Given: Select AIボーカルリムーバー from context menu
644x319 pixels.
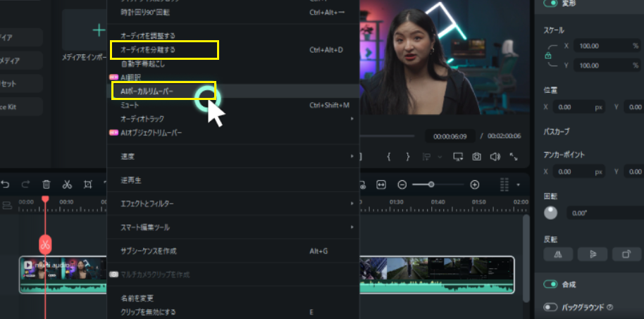Looking at the screenshot, I should coord(152,92).
